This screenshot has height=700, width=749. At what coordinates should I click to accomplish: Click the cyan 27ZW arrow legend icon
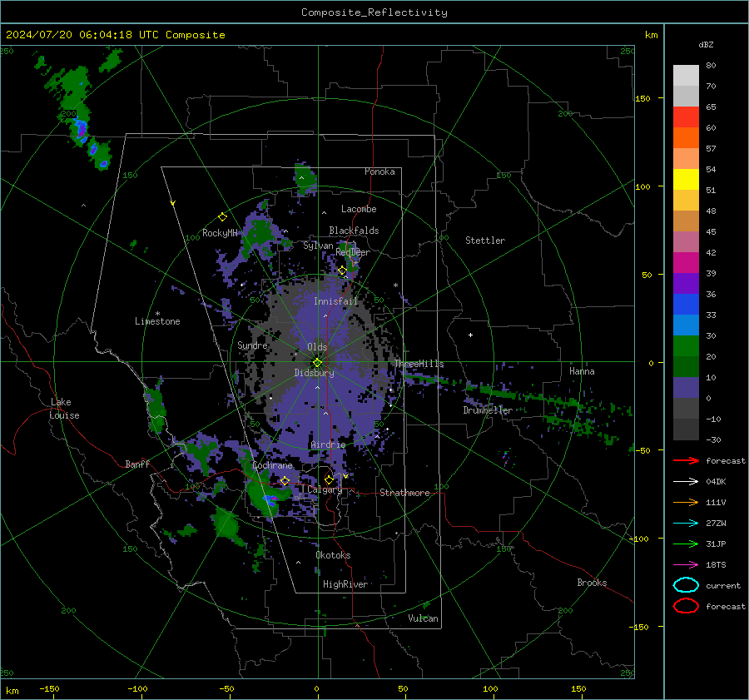tap(686, 524)
